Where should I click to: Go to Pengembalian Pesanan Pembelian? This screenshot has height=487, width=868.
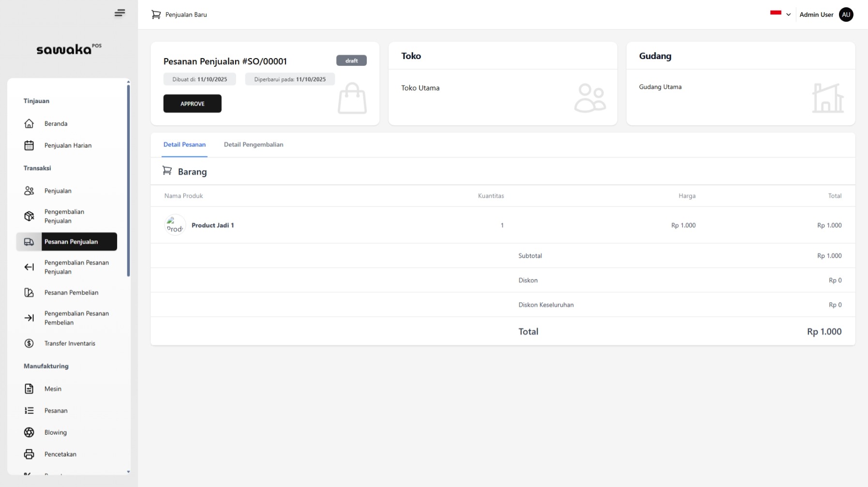(76, 318)
